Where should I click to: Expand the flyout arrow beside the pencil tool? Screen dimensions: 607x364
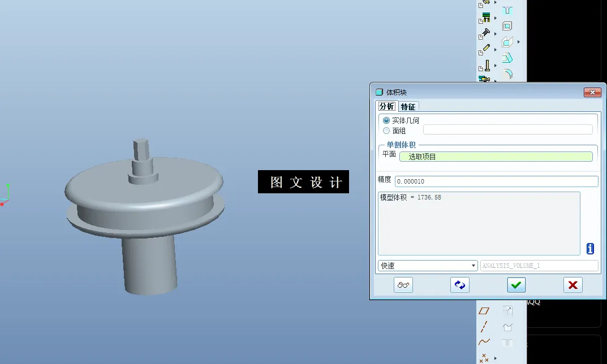(x=496, y=51)
